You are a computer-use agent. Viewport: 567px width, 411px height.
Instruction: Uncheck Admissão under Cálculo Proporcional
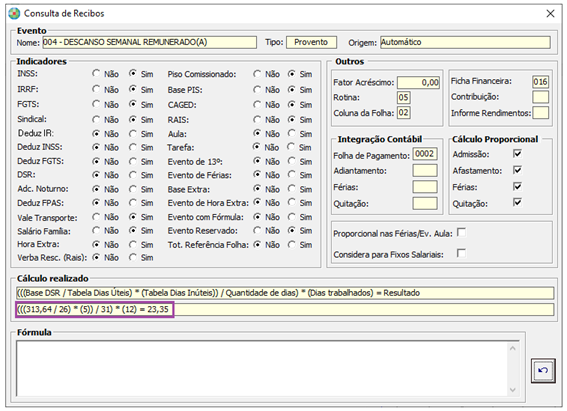(x=517, y=154)
